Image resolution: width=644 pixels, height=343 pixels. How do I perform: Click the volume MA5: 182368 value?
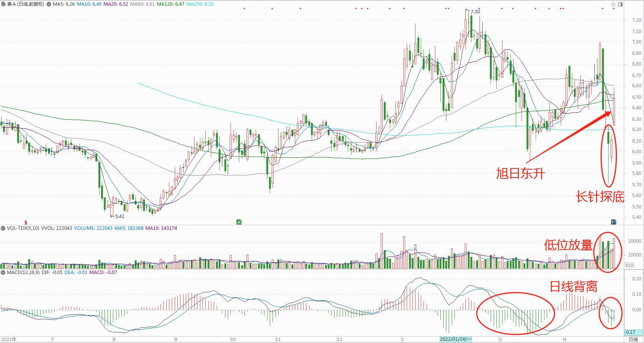129,228
